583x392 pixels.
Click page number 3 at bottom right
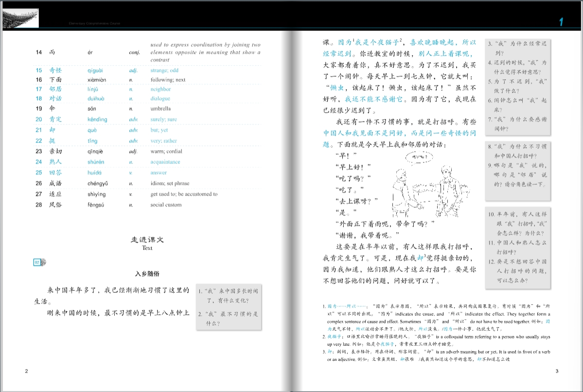click(557, 372)
